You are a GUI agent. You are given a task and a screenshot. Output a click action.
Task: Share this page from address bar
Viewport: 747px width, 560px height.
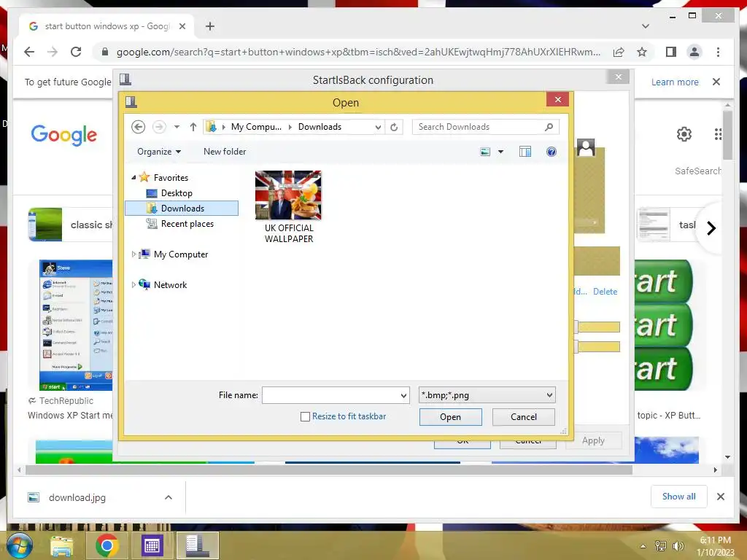pyautogui.click(x=619, y=52)
